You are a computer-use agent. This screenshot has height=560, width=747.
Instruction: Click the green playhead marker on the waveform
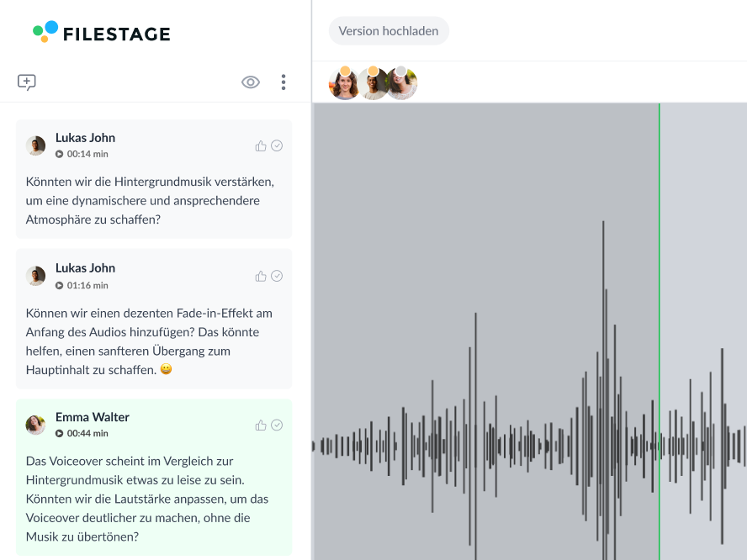point(660,336)
